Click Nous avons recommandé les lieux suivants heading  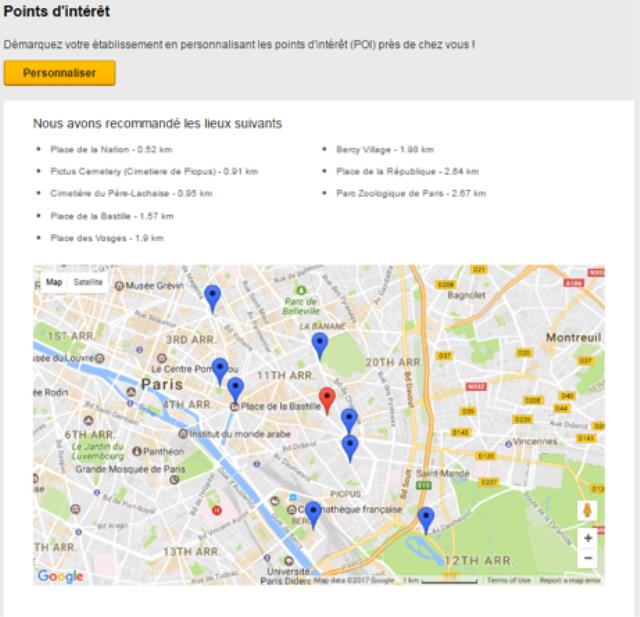(158, 123)
